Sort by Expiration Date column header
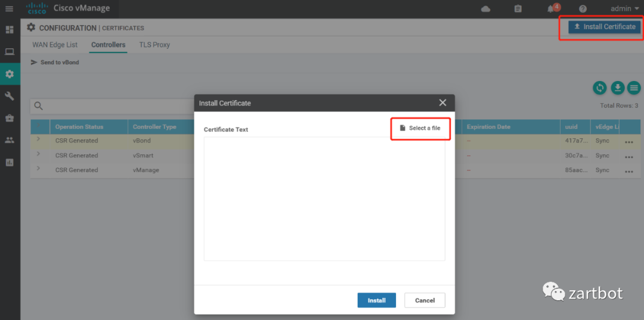644x320 pixels. click(x=488, y=127)
